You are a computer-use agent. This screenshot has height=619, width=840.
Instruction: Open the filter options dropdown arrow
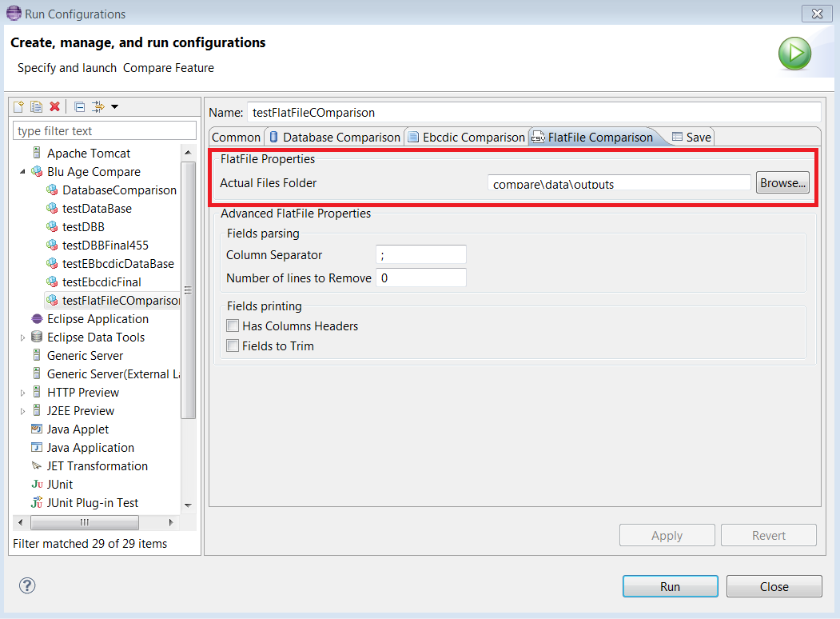click(114, 106)
